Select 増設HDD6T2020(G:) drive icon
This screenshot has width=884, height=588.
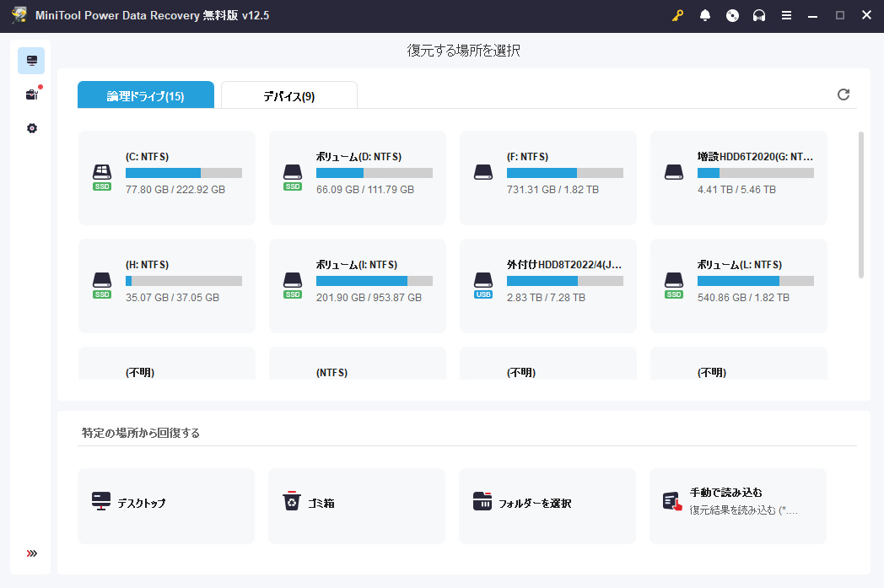(674, 172)
